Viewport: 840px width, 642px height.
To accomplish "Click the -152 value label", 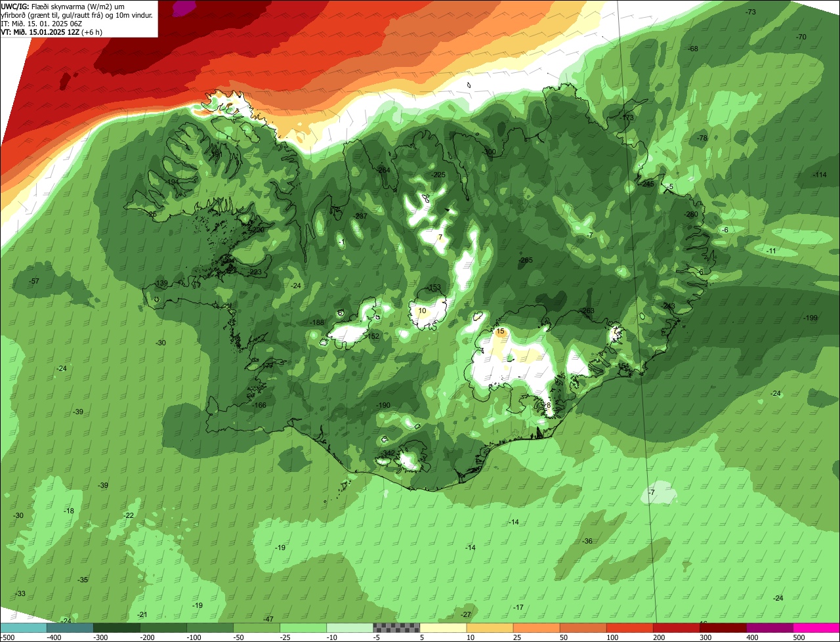I will (373, 336).
